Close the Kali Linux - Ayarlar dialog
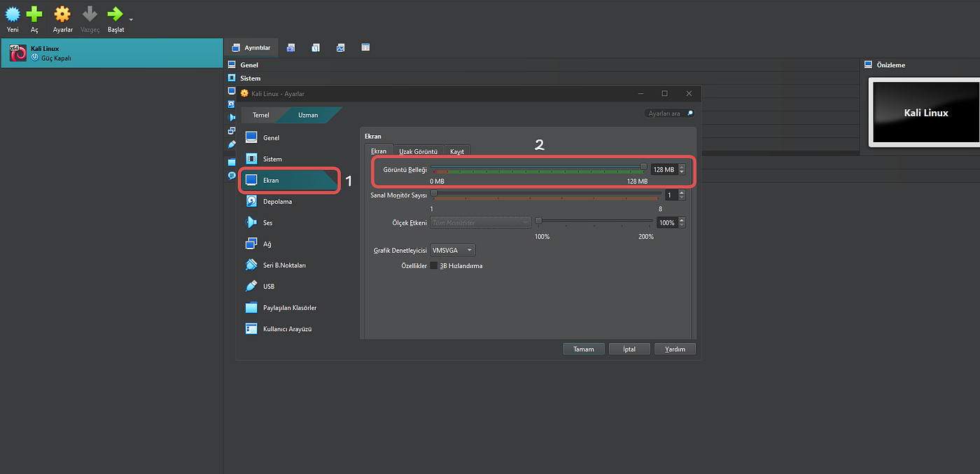 tap(689, 93)
